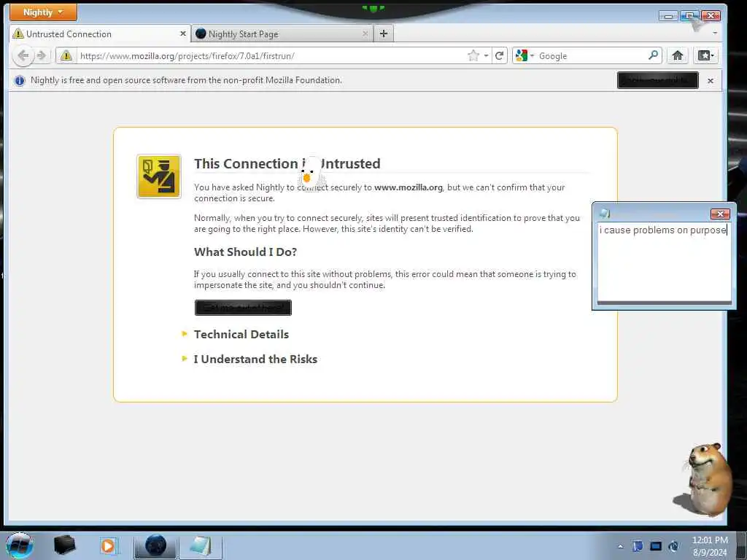Viewport: 747px width, 560px height.
Task: Click the goose character over the heading
Action: (310, 174)
